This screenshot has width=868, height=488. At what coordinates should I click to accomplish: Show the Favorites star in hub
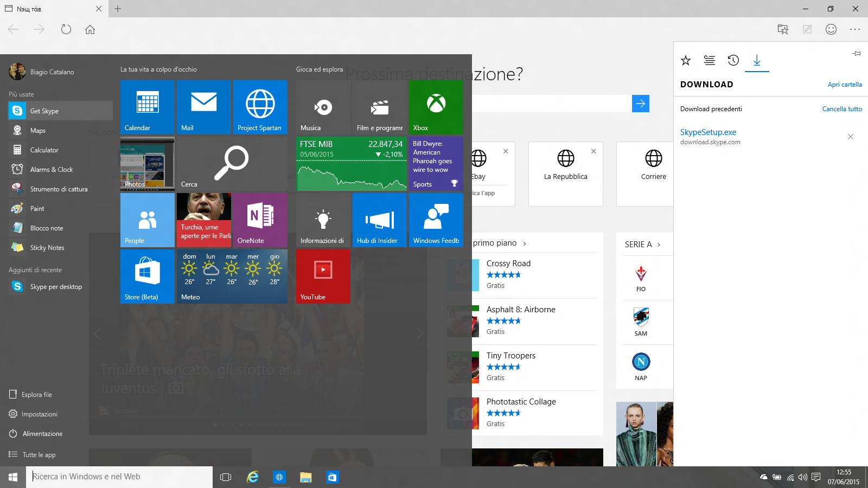coord(686,60)
